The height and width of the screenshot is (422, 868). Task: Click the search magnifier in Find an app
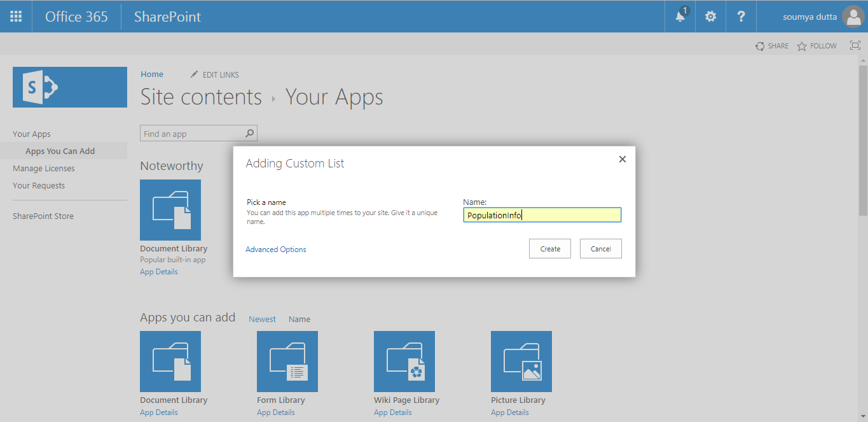(249, 132)
